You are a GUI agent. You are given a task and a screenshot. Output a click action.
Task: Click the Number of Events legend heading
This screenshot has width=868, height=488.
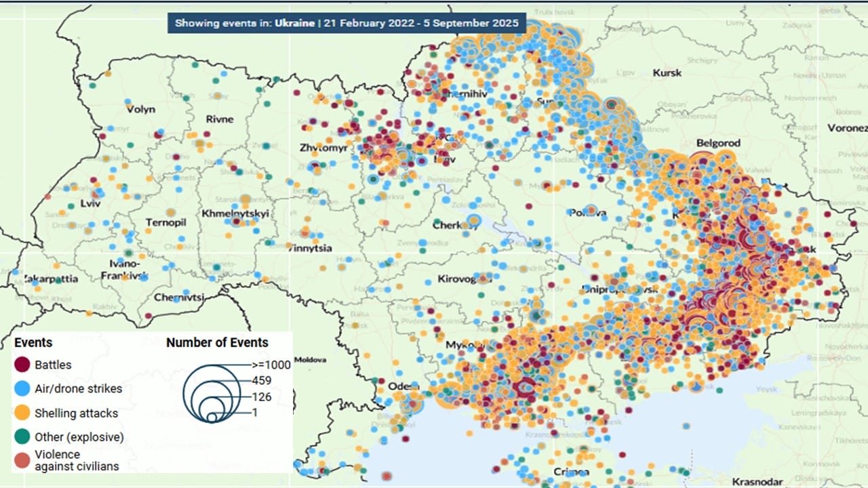(x=217, y=343)
